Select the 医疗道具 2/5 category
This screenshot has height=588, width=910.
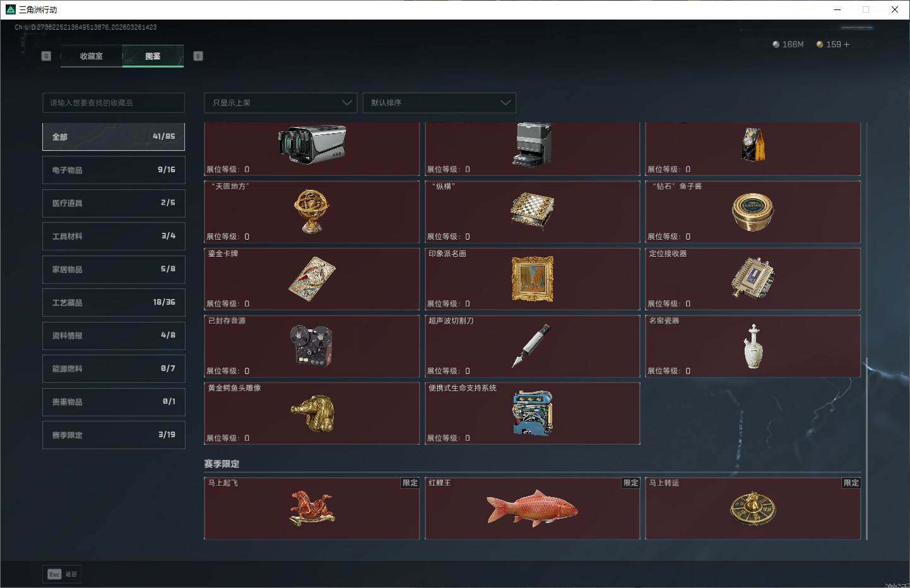pos(114,203)
